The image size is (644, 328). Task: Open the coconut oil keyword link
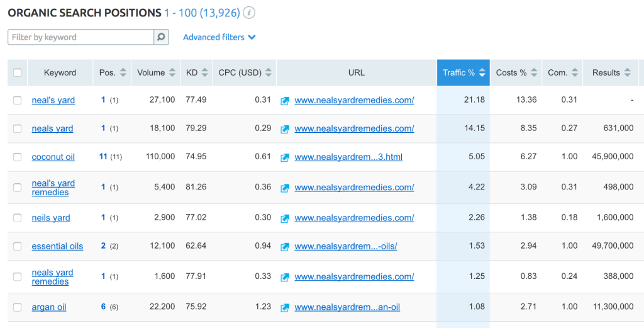(53, 157)
